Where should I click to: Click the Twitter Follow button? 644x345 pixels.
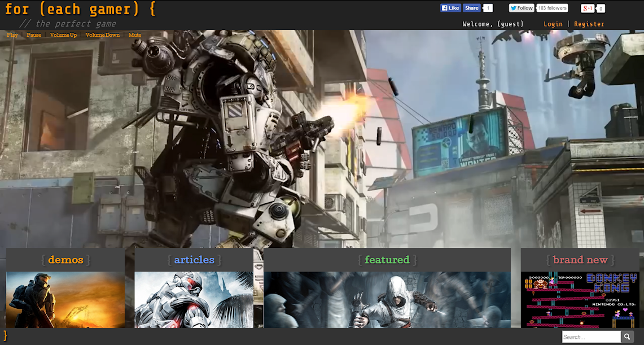coord(522,8)
